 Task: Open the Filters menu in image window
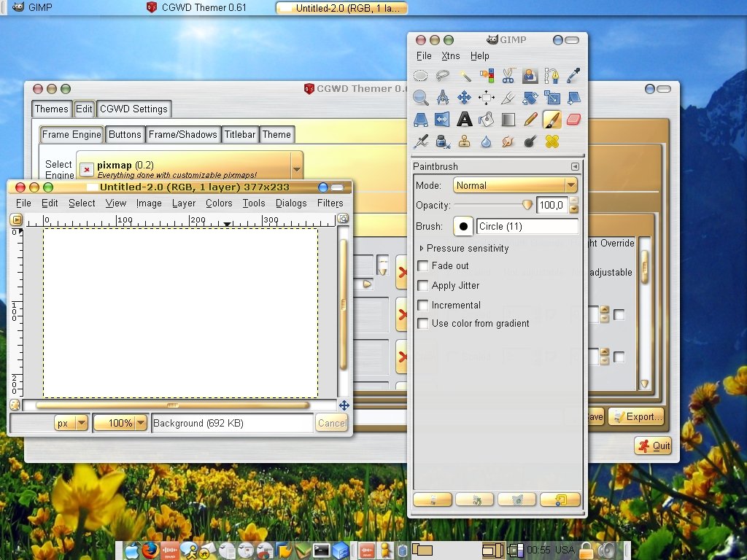tap(330, 203)
